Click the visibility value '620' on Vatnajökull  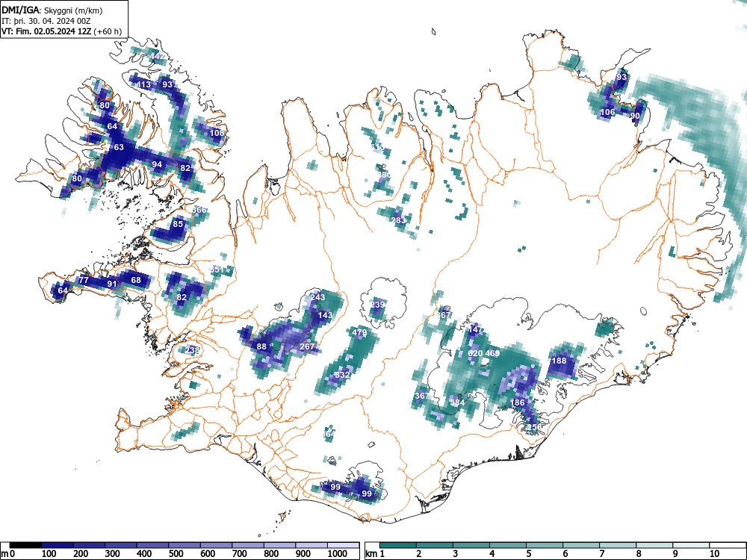[x=475, y=353]
